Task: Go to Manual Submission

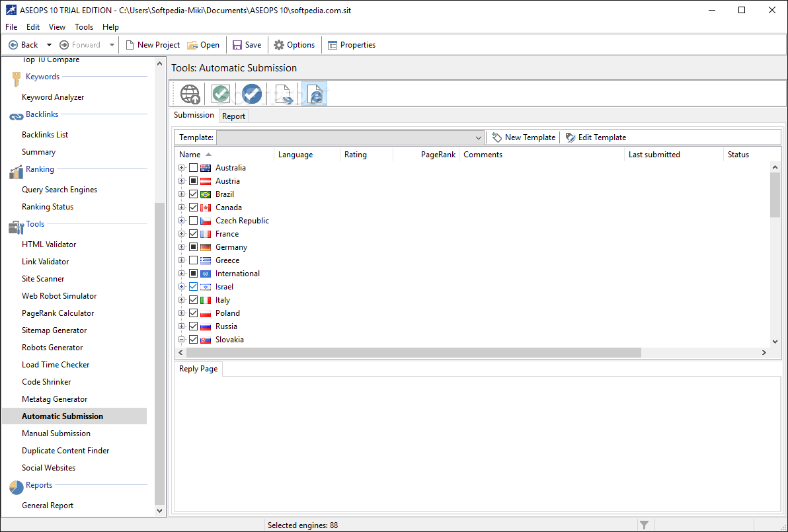Action: coord(56,433)
